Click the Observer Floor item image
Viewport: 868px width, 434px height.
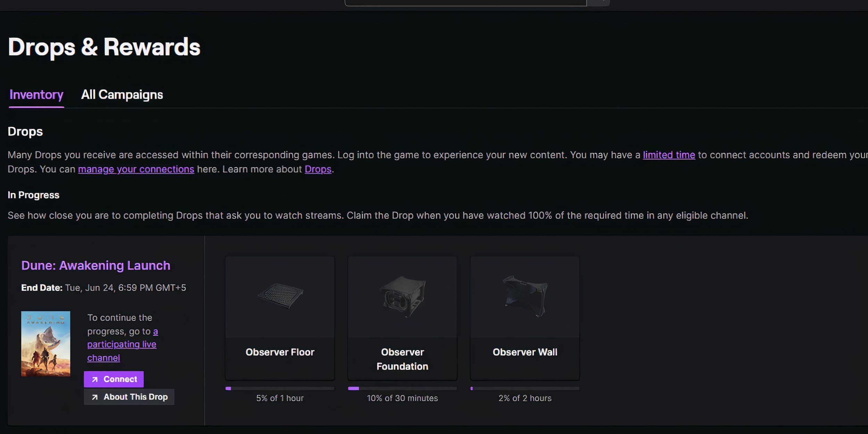pos(280,297)
